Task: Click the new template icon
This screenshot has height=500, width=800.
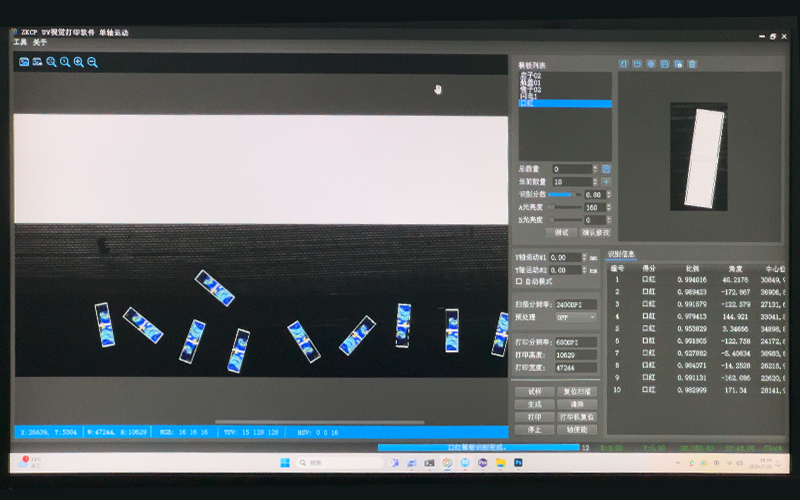Action: point(623,64)
